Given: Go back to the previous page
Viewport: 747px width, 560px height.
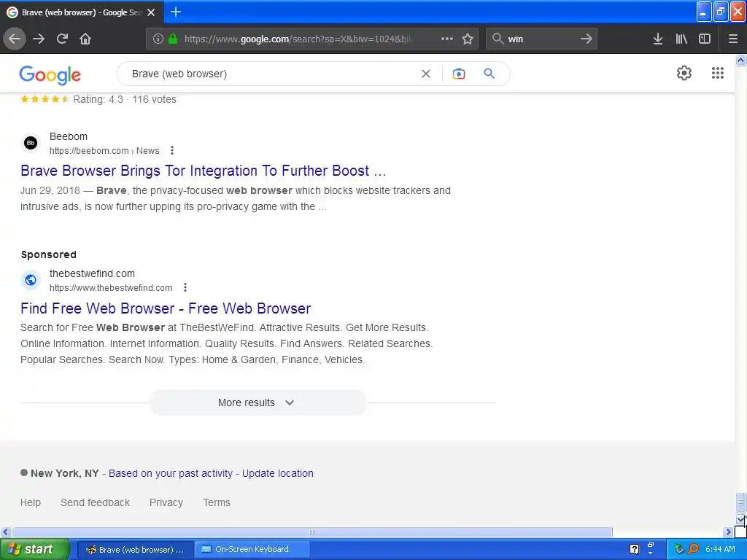Looking at the screenshot, I should (x=15, y=39).
